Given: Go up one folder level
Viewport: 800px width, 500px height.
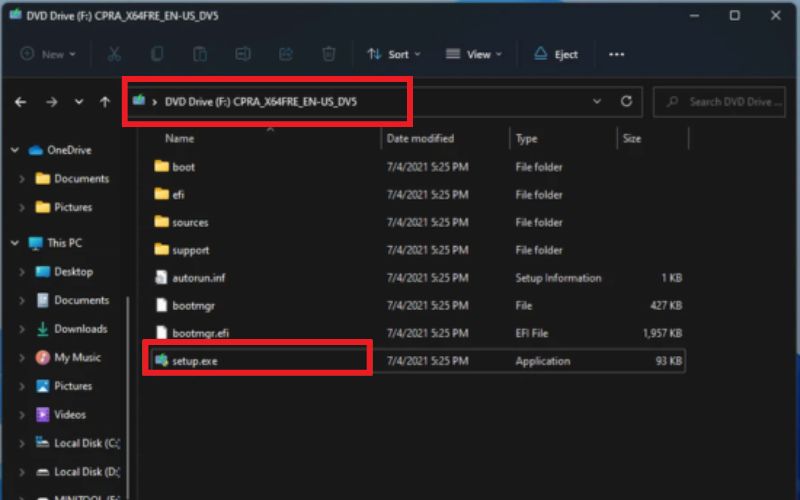Looking at the screenshot, I should click(105, 102).
